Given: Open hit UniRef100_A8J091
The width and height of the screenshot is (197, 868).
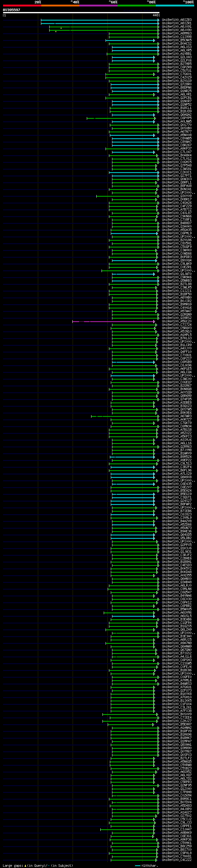Looking at the screenshot, I should pyautogui.click(x=177, y=26).
